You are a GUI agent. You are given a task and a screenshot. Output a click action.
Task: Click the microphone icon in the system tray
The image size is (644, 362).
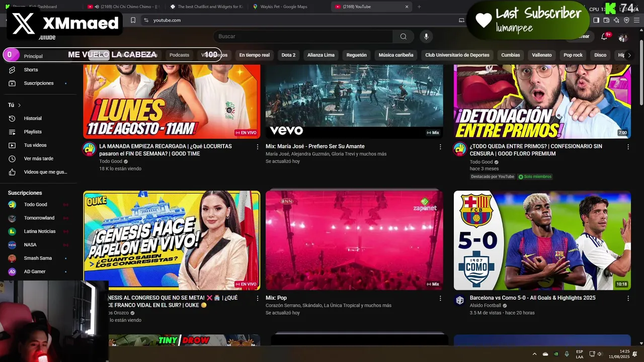coord(567,354)
